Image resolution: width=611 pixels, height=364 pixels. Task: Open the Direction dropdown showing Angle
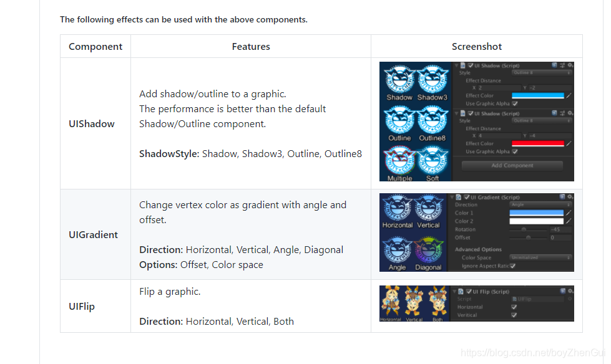(540, 204)
